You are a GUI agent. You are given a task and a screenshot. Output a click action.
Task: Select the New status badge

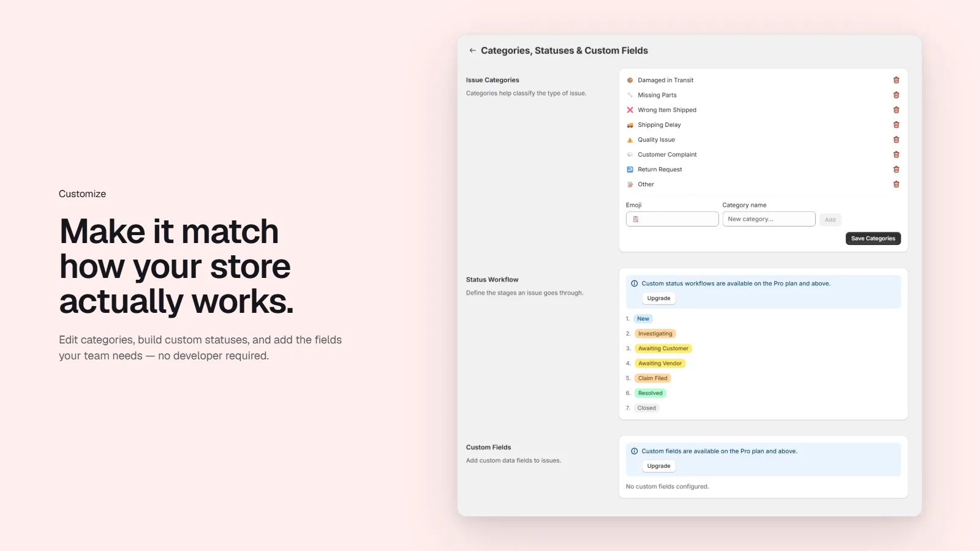point(643,319)
